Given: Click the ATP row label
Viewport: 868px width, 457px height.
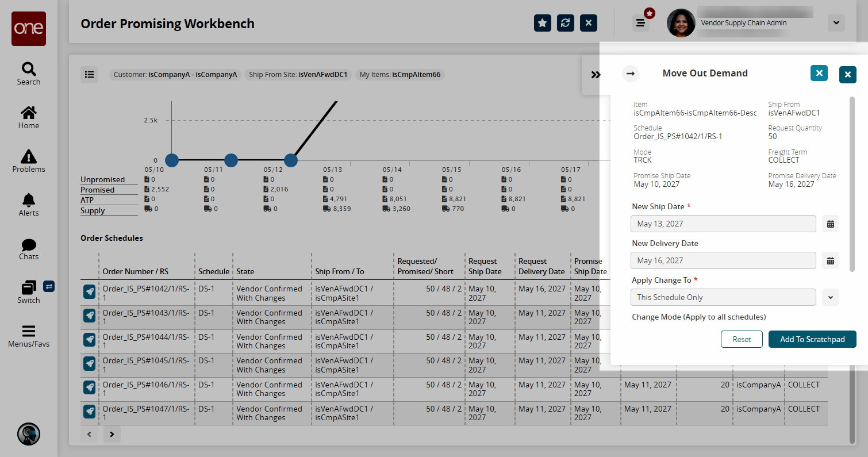Looking at the screenshot, I should [87, 200].
